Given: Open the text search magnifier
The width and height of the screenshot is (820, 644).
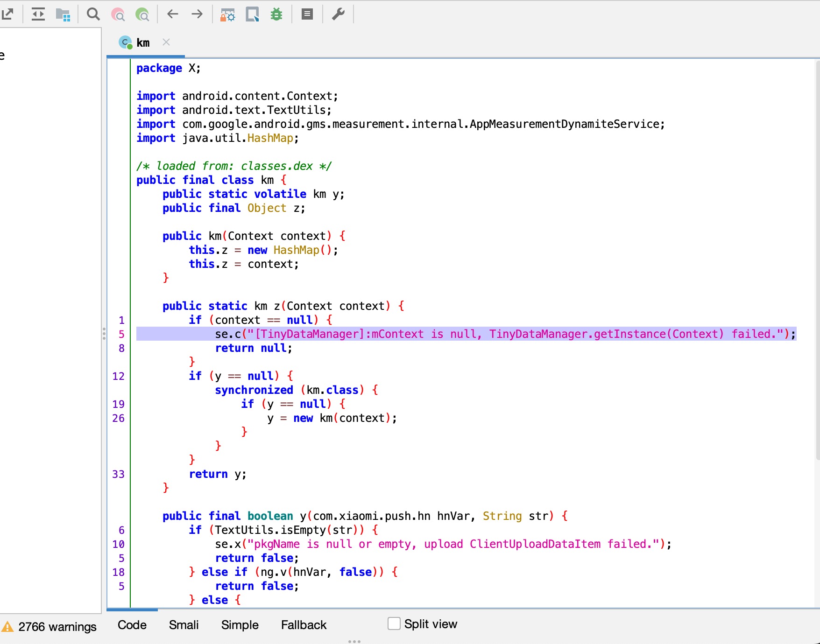Looking at the screenshot, I should pos(93,14).
